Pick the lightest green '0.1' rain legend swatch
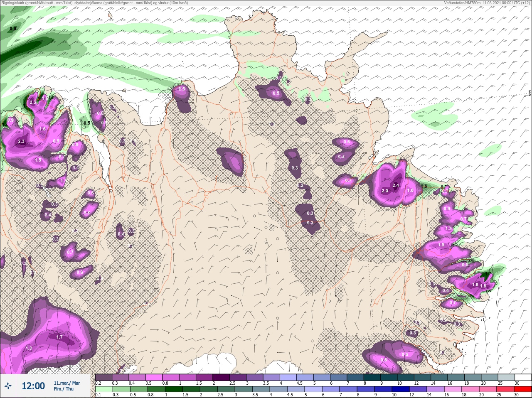532x398 pixels. pos(103,389)
